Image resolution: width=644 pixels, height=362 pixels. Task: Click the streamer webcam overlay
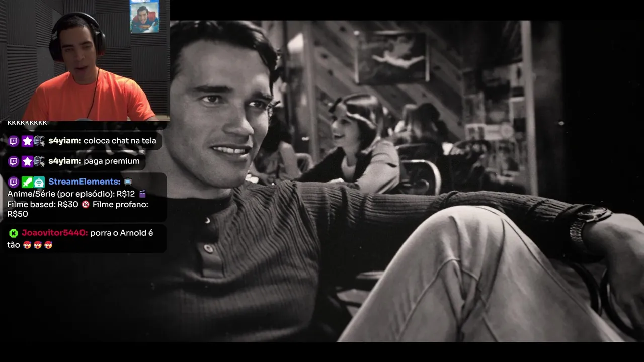[85, 60]
